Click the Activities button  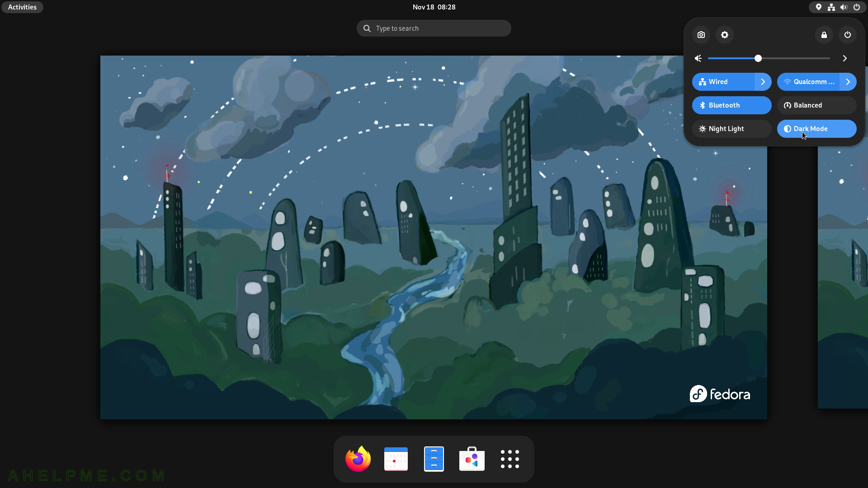coord(22,7)
